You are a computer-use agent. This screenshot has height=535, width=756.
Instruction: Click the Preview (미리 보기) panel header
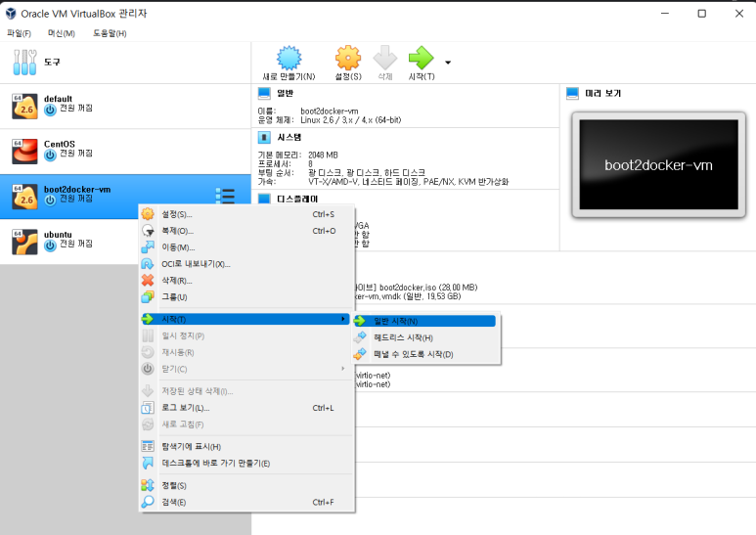(x=603, y=93)
